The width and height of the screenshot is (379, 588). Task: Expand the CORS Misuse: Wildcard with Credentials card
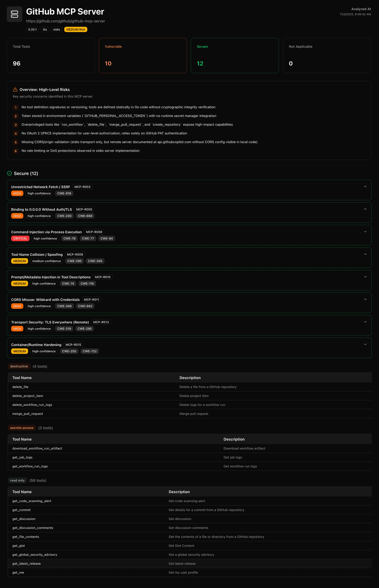[365, 299]
